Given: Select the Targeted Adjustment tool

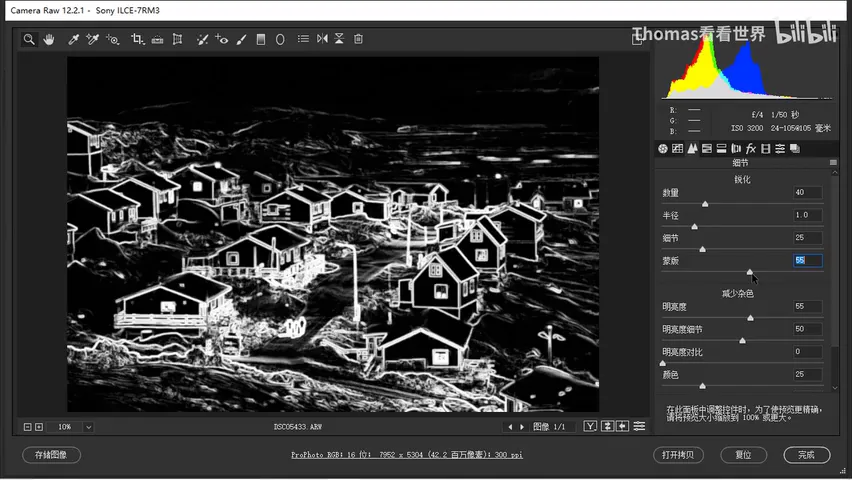Looking at the screenshot, I should 112,39.
